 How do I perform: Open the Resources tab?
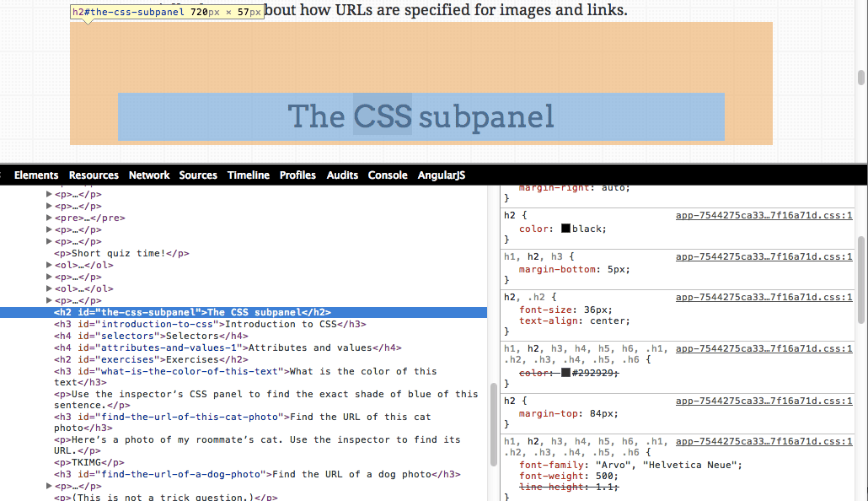(94, 175)
